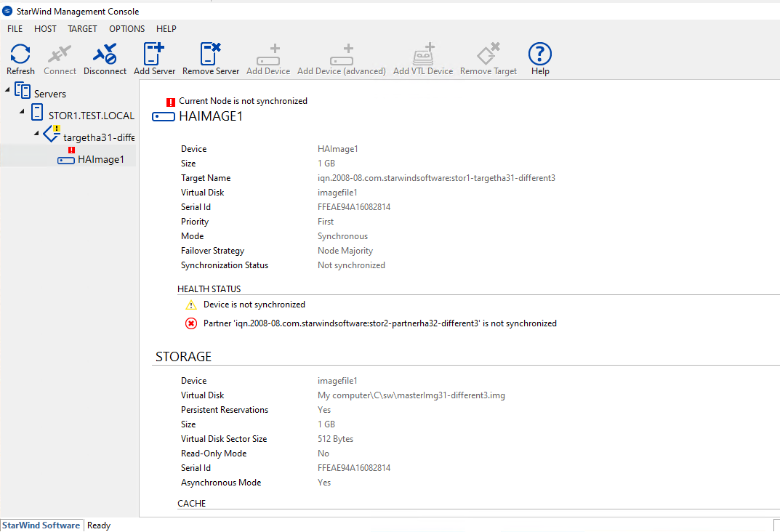Viewport: 780px width, 532px height.
Task: Click the '512 Bytes' sector size value
Action: tap(335, 439)
